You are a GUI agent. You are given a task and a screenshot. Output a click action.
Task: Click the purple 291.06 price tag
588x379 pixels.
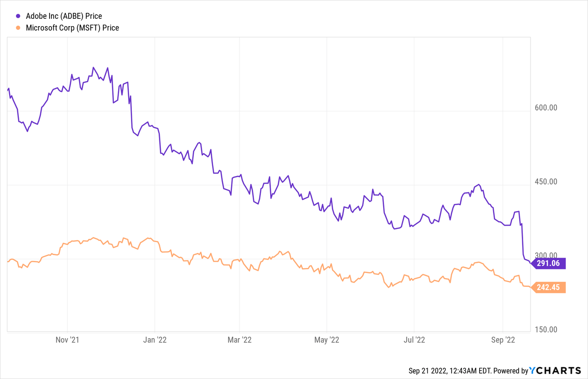(549, 263)
